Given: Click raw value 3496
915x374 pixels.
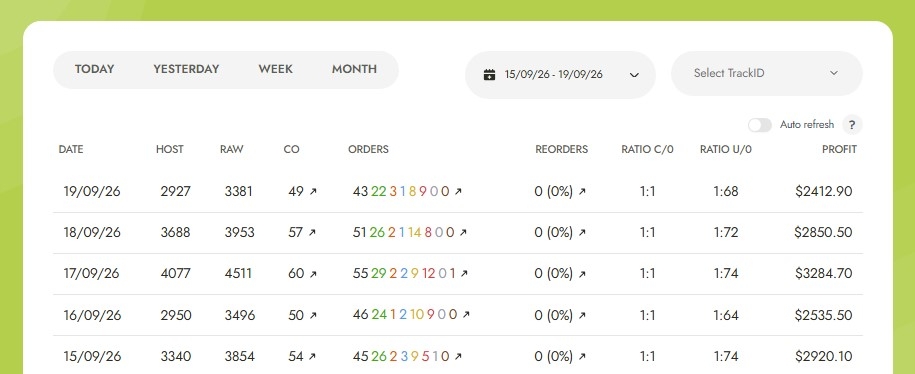Looking at the screenshot, I should click(240, 315).
